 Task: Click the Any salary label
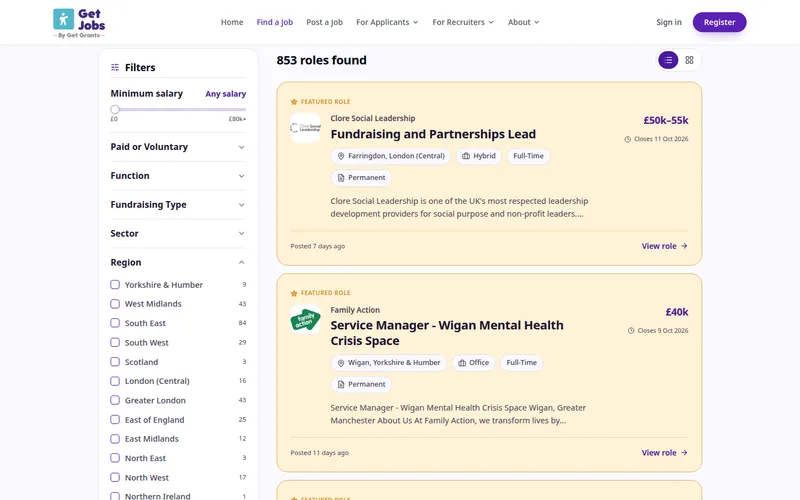226,94
